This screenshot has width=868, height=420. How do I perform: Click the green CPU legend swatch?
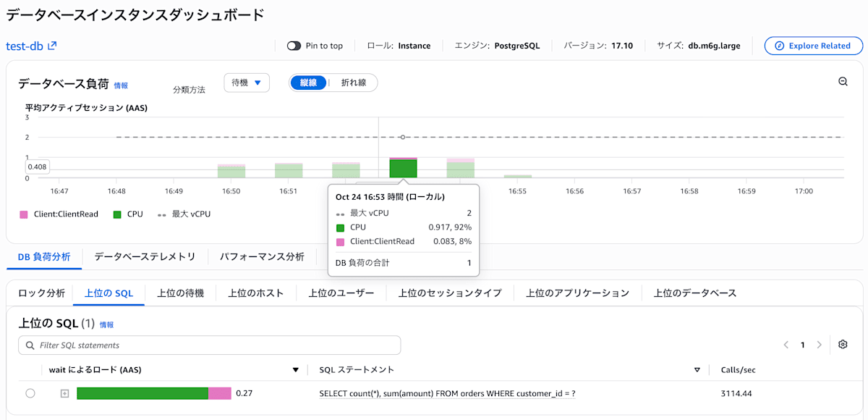(x=116, y=214)
